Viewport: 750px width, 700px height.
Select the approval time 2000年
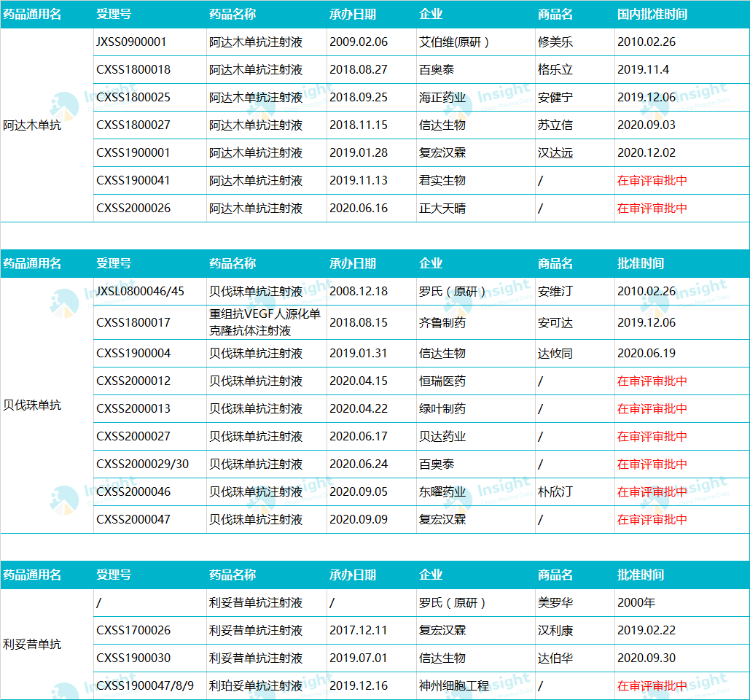tap(636, 603)
